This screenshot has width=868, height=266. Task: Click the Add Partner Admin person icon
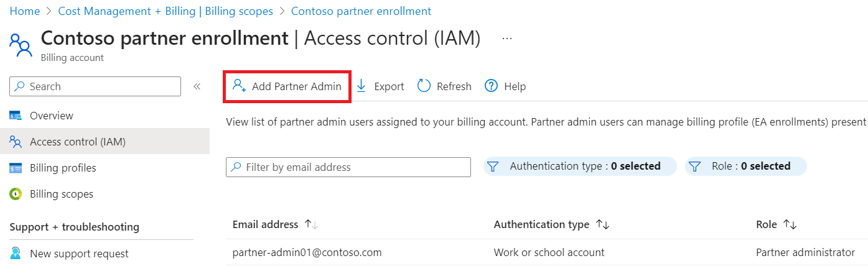coord(239,86)
